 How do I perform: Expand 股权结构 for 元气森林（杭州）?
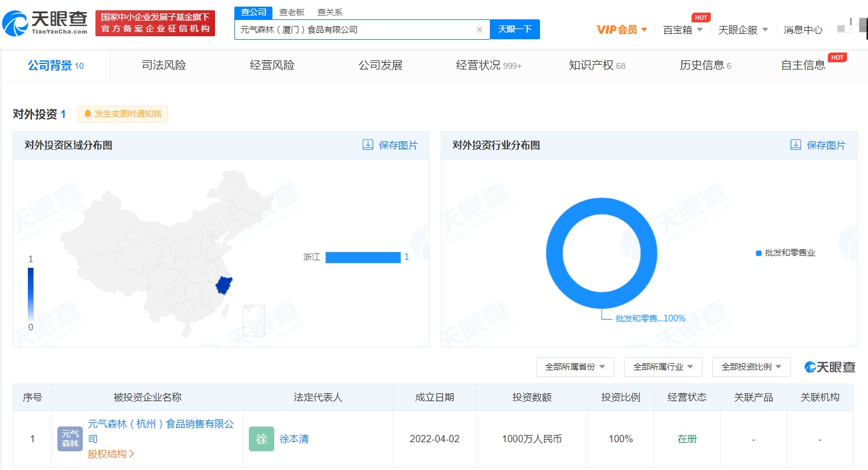(x=111, y=454)
